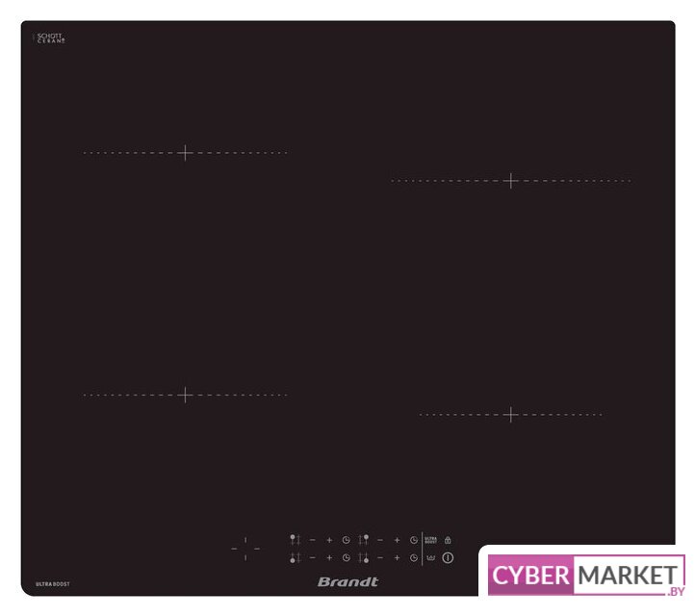Image resolution: width=695 pixels, height=616 pixels.
Task: Select the rear-left cooking zone icon
Action: tap(295, 540)
